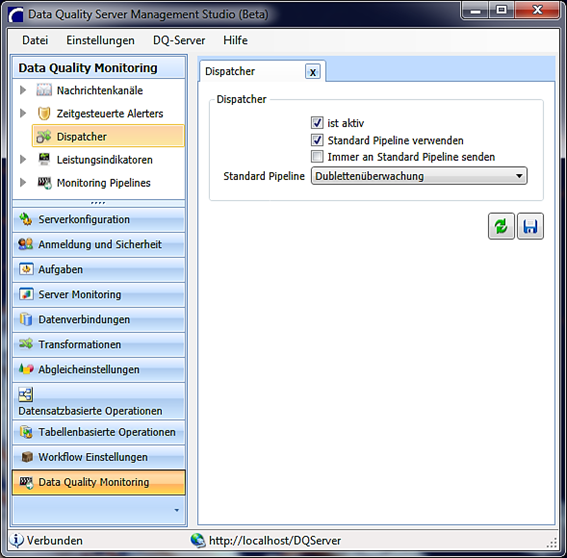Screen dimensions: 567x558
Task: Click the green refresh arrows icon
Action: click(x=501, y=226)
